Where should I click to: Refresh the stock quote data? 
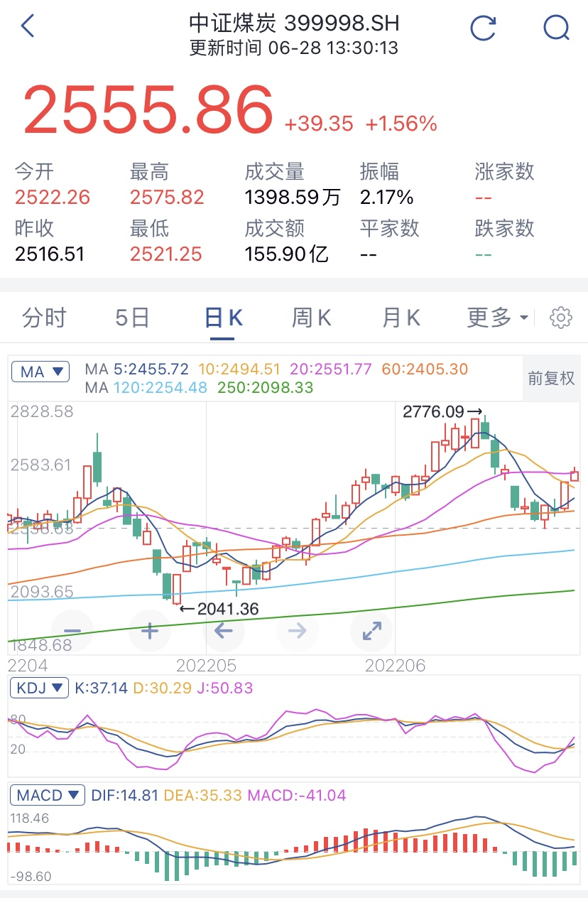point(483,26)
